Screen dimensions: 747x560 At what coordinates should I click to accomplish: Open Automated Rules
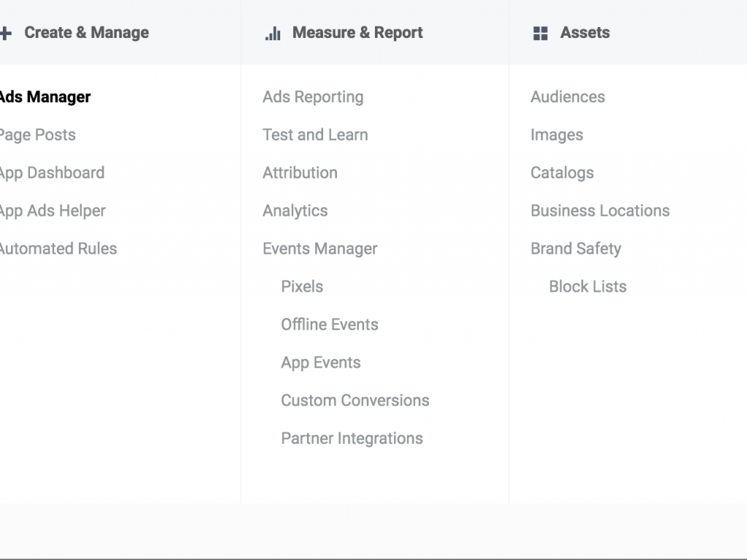click(x=58, y=249)
